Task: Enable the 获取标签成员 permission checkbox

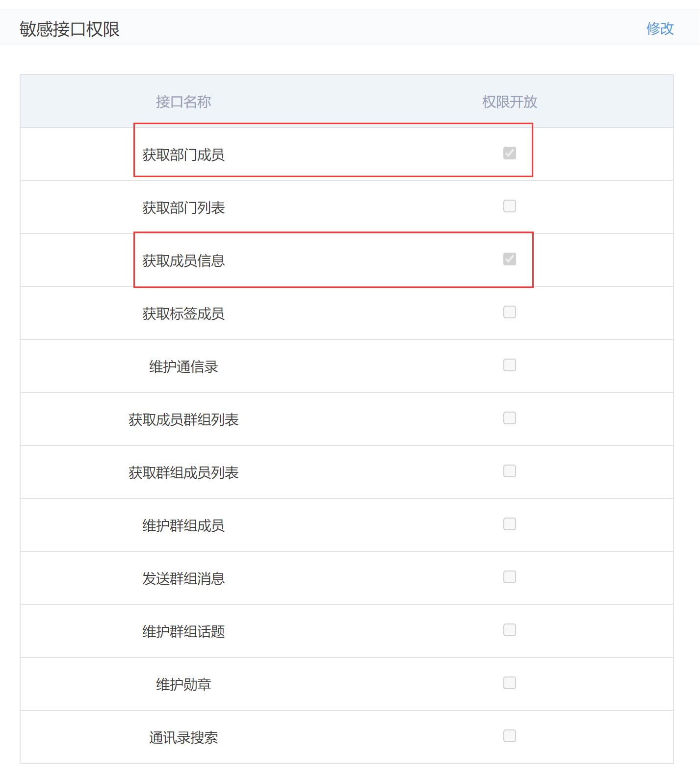Action: coord(509,312)
